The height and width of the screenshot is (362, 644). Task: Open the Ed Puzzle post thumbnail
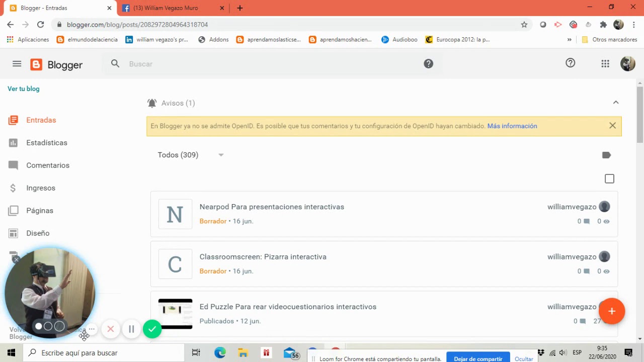click(x=175, y=314)
